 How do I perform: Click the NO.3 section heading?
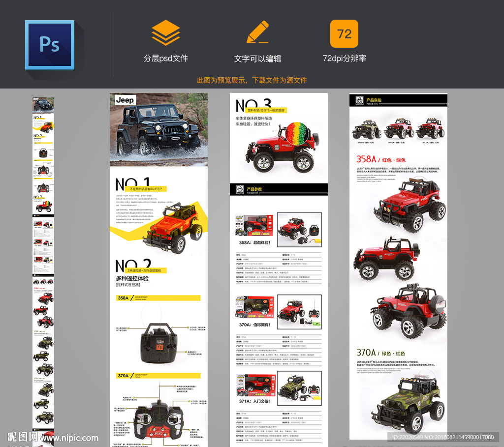pyautogui.click(x=260, y=106)
